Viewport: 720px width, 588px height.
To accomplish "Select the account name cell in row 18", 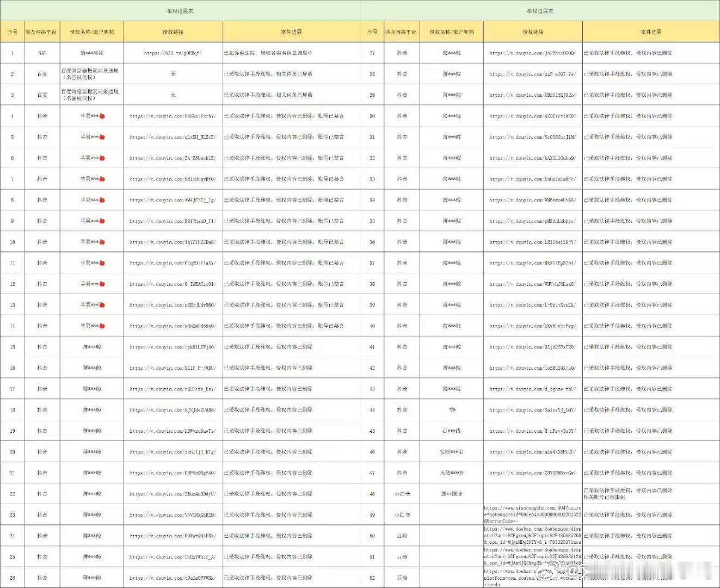I will 91,409.
